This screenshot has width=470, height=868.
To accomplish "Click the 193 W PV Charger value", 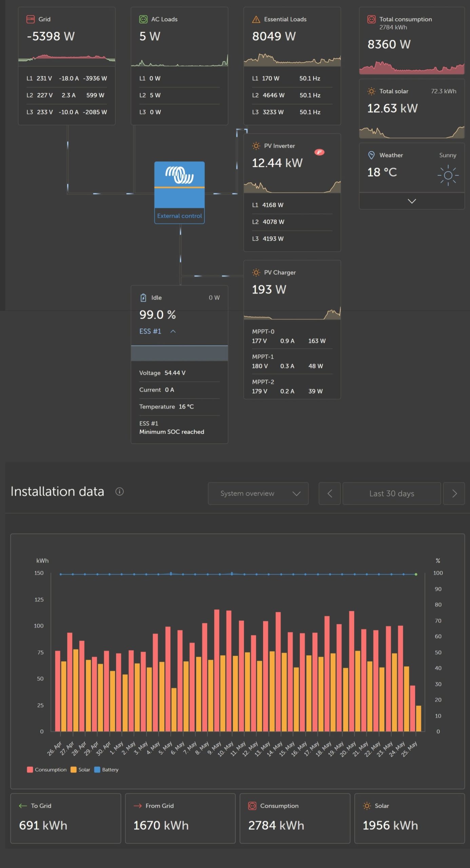I will click(269, 289).
